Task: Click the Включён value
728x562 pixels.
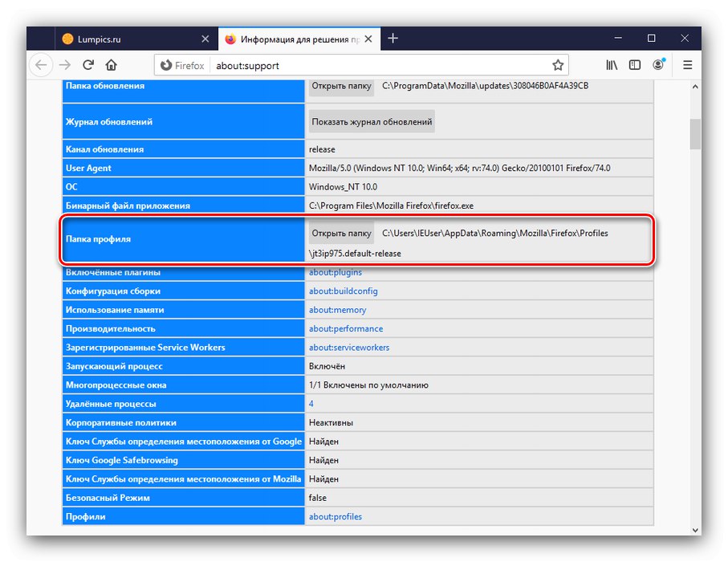Action: click(327, 366)
